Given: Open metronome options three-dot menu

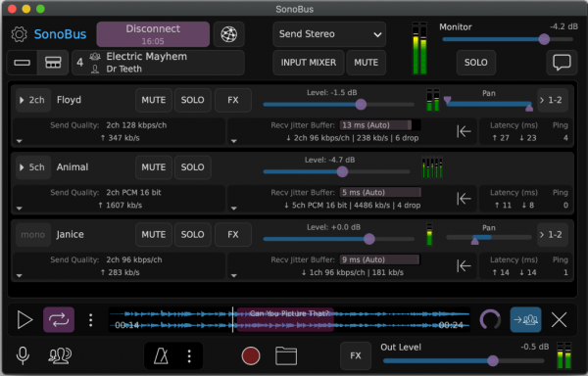Looking at the screenshot, I should [x=189, y=356].
